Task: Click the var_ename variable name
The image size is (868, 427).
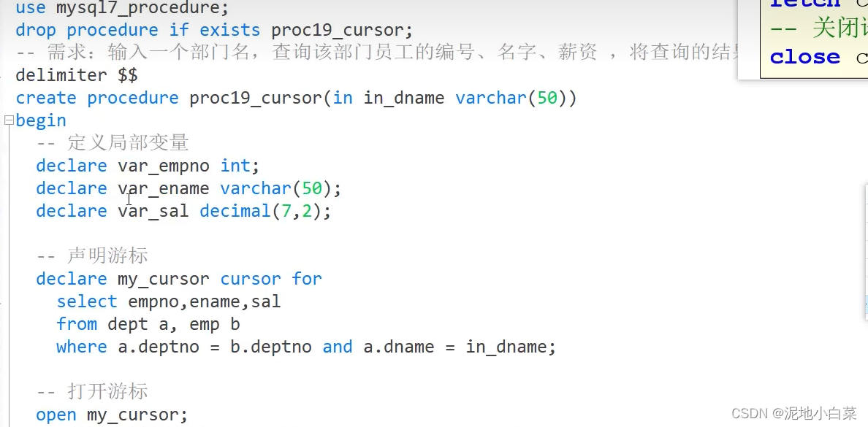Action: pos(163,188)
